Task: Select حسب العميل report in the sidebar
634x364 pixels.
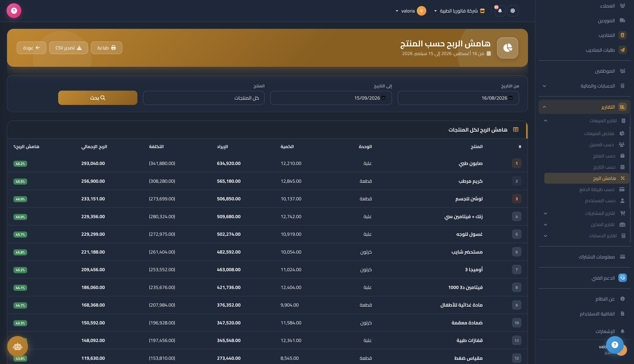Action: pyautogui.click(x=586, y=145)
